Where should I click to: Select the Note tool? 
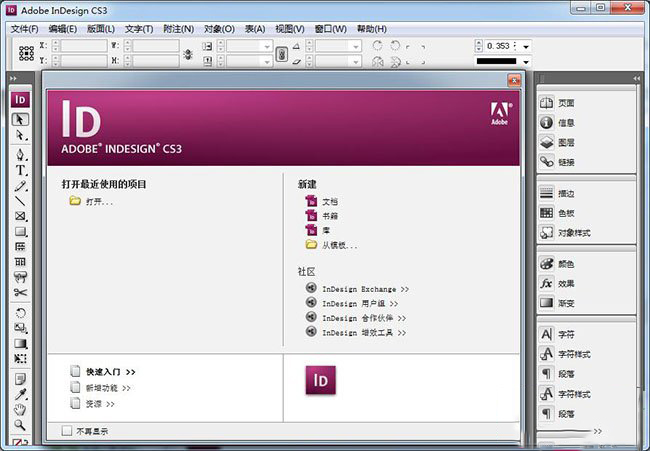20,379
